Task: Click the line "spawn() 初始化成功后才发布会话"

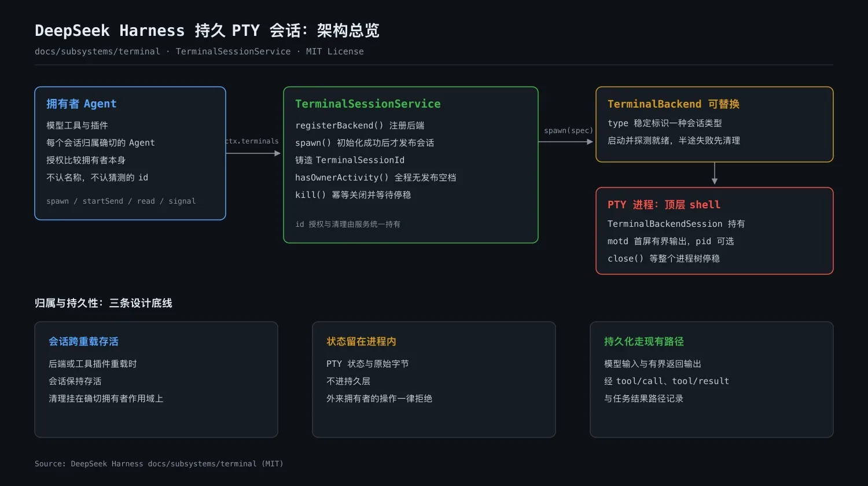Action: [365, 143]
